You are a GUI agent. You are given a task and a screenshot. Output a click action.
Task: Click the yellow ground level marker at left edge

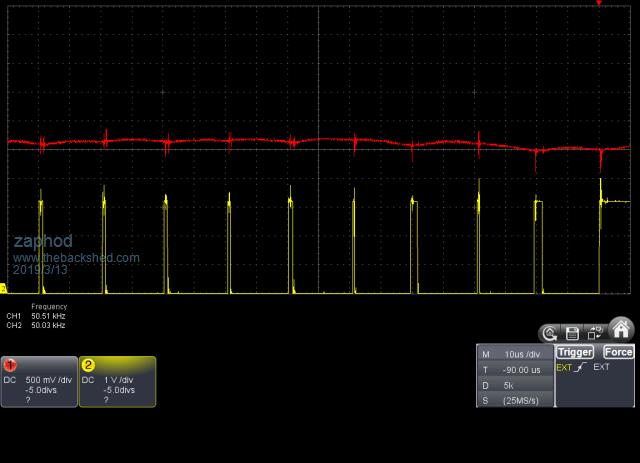[4, 289]
